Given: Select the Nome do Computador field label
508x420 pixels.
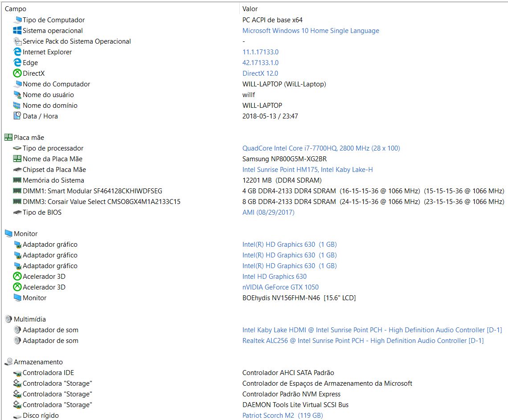Looking at the screenshot, I should tap(57, 84).
